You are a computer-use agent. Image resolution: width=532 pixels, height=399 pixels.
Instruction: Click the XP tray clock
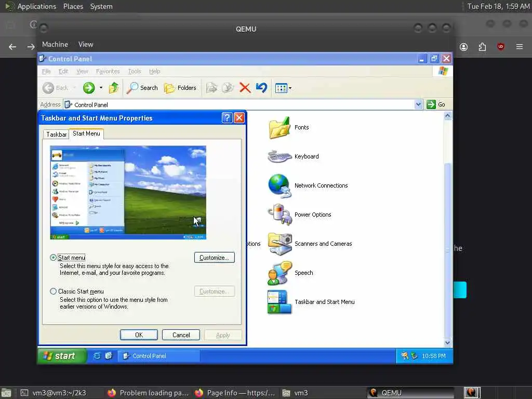pos(434,356)
